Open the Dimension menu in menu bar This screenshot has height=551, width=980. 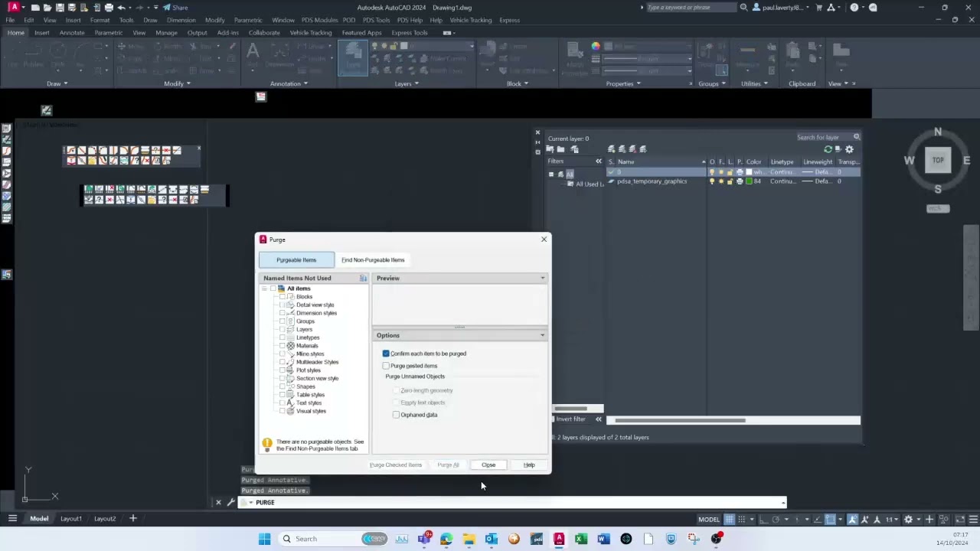(181, 20)
